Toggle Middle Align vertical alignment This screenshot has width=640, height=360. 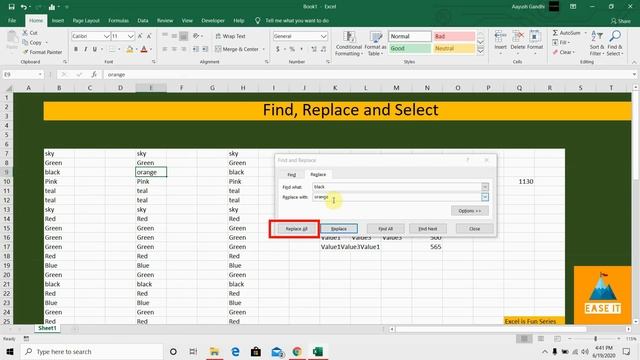coord(174,36)
